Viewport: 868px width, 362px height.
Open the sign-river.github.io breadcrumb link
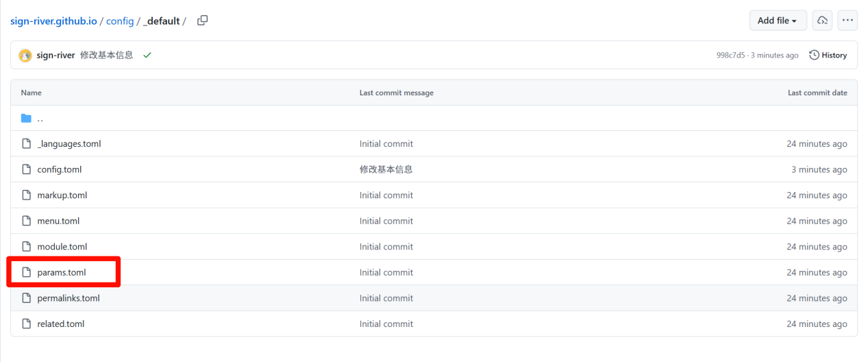click(x=53, y=21)
